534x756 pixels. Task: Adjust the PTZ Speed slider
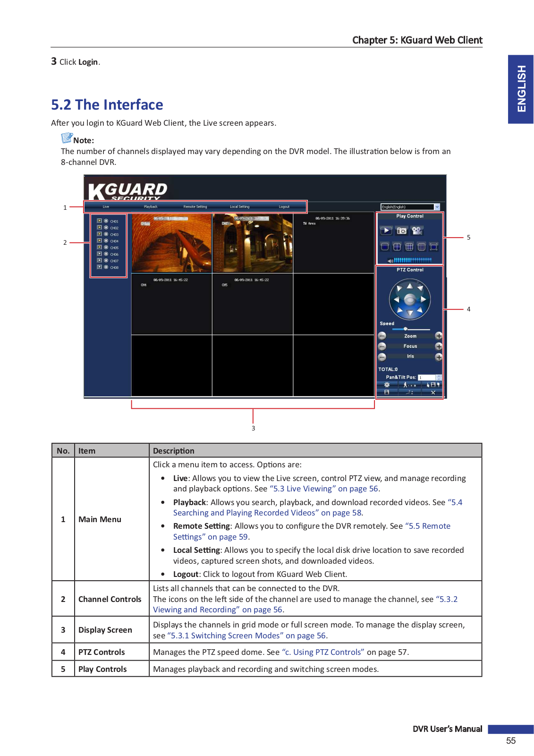click(411, 329)
